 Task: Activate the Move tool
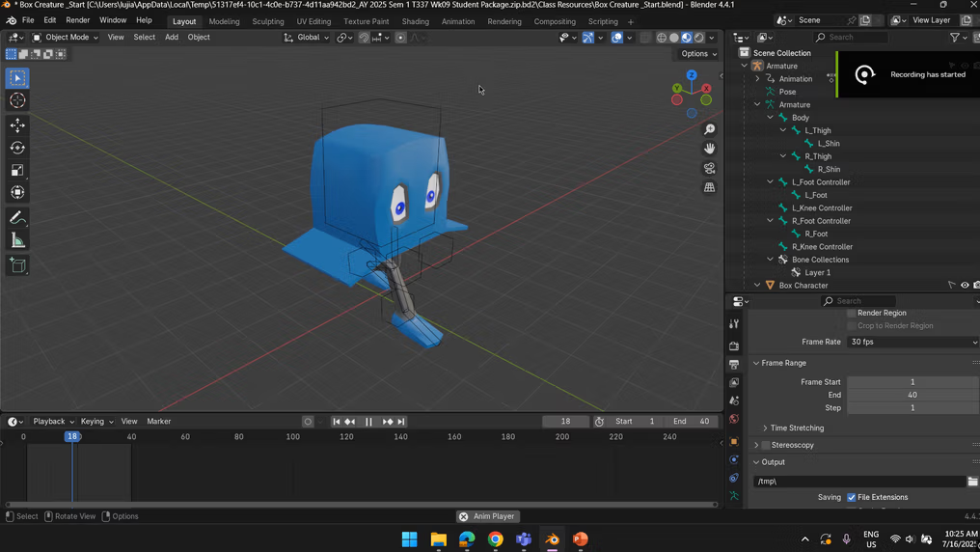click(x=17, y=125)
